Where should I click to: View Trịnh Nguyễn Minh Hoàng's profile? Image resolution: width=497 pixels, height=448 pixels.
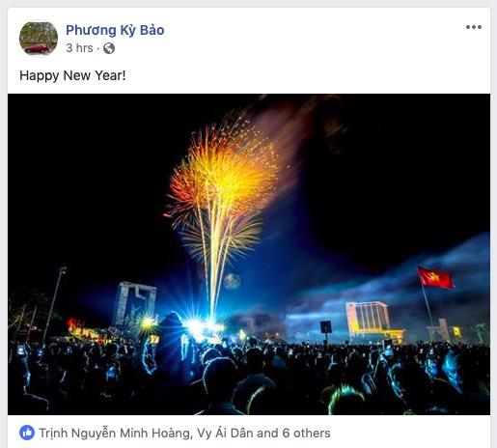[x=115, y=434]
